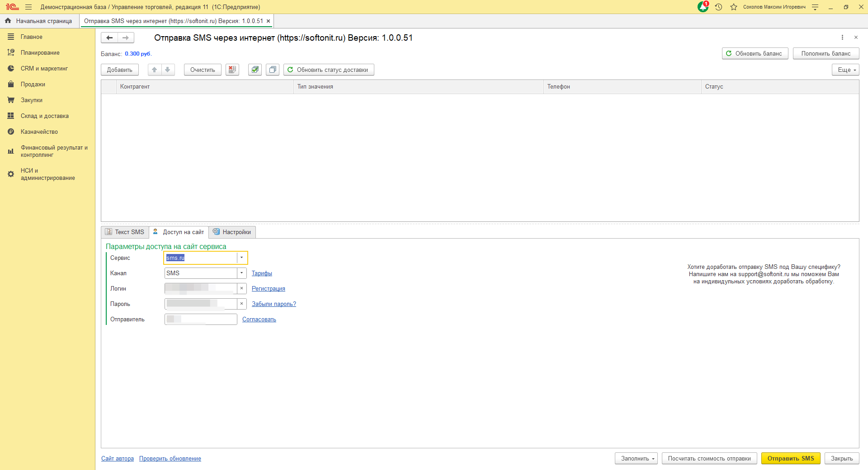This screenshot has width=868, height=470.
Task: Click the uncheck all rows icon
Action: point(273,70)
